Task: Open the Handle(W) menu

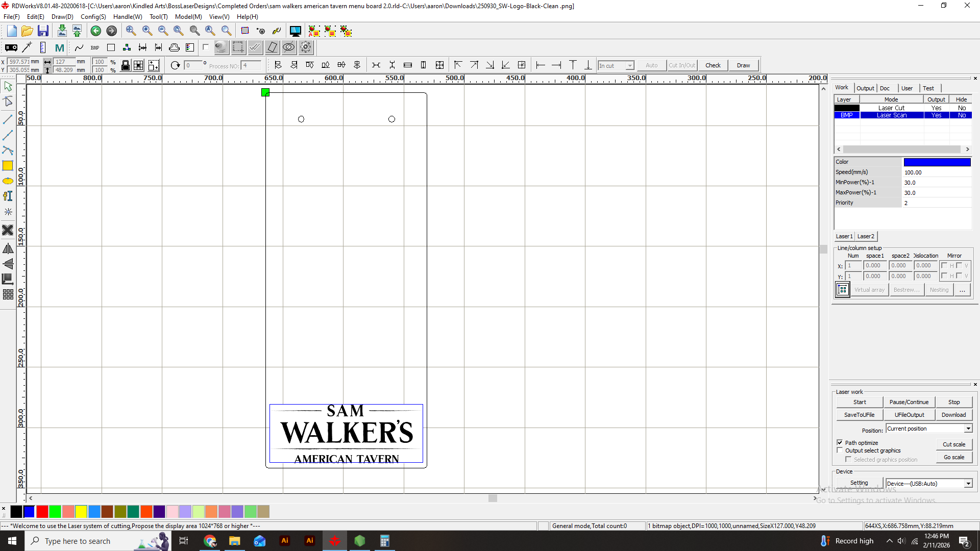Action: pyautogui.click(x=127, y=17)
